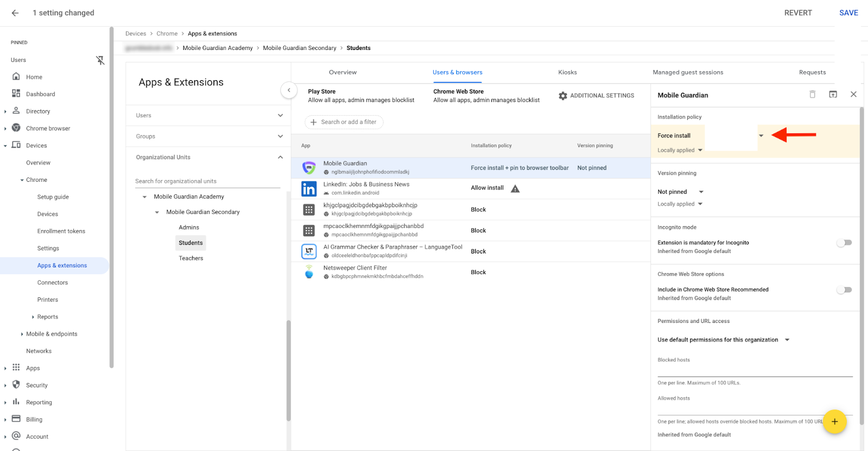Screen dimensions: 868x451
Task: Click the Mobile Guardian shield app icon
Action: 309,168
